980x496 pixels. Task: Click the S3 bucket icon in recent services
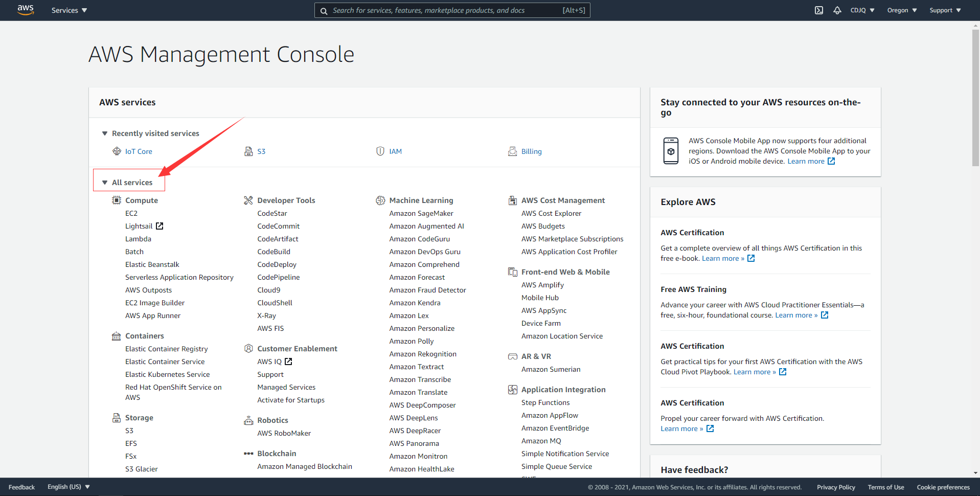[x=248, y=151]
